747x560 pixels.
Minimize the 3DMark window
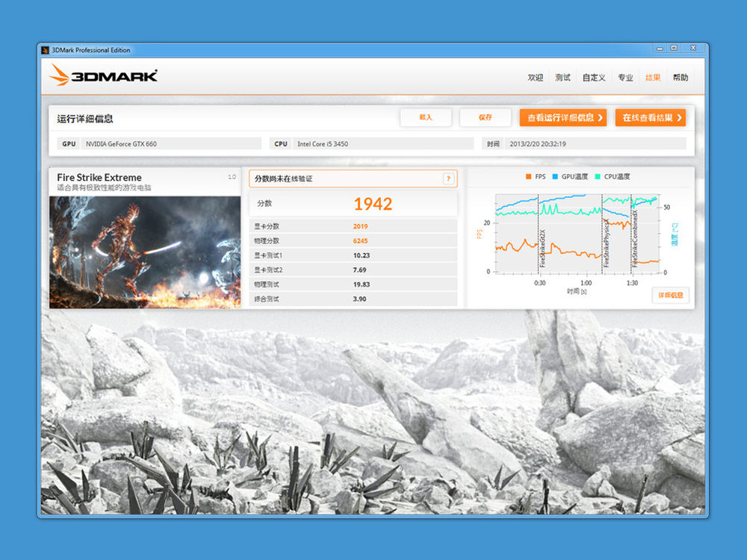(x=660, y=49)
